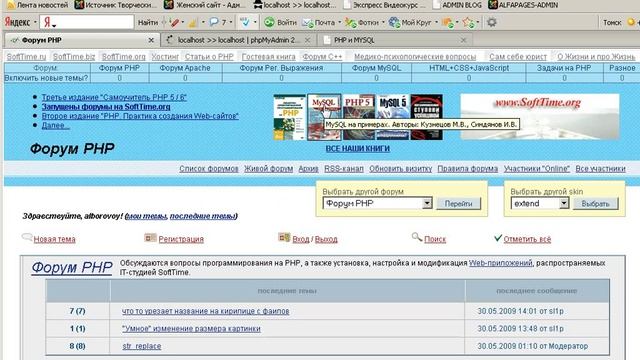Switch to the phpMyAdmin localhost tab

point(238,40)
